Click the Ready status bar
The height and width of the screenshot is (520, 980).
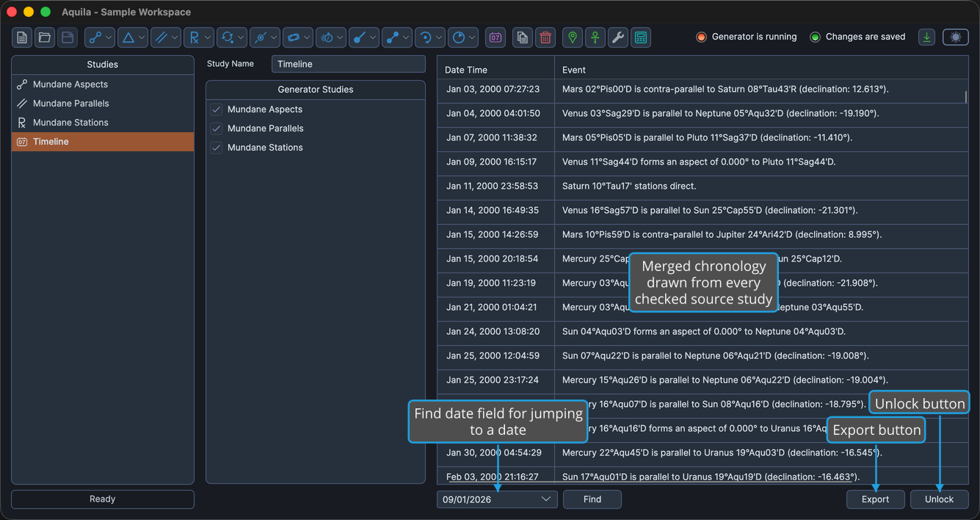click(x=103, y=499)
